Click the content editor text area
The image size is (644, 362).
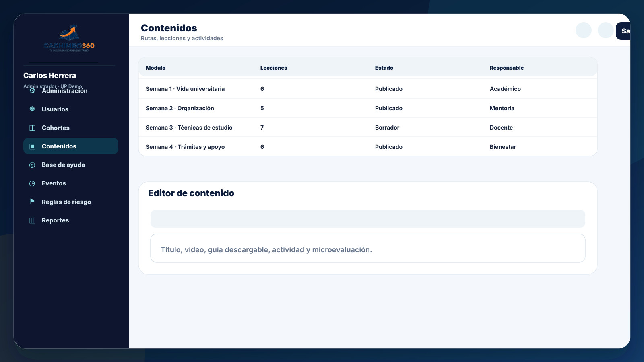pos(368,248)
